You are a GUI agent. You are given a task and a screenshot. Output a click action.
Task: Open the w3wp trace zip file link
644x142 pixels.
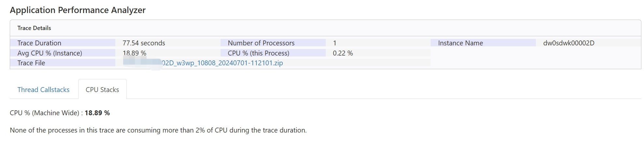222,63
